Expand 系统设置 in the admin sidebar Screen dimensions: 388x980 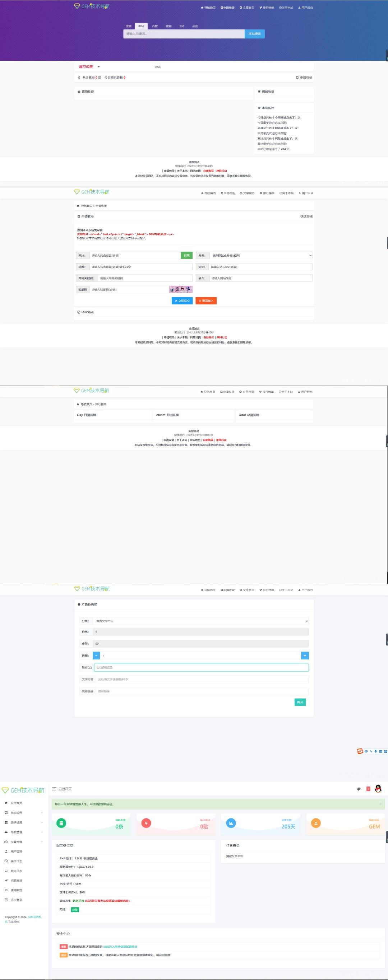tap(23, 813)
